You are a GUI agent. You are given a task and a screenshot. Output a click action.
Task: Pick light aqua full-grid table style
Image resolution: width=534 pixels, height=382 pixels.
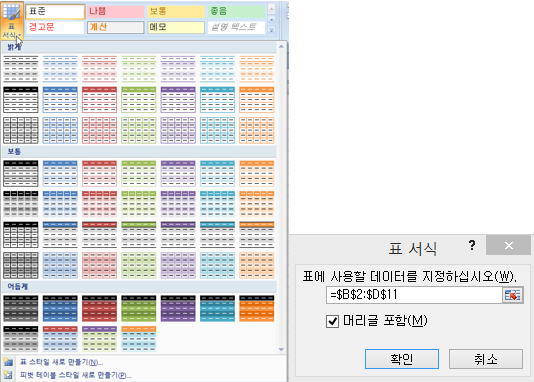(x=217, y=130)
